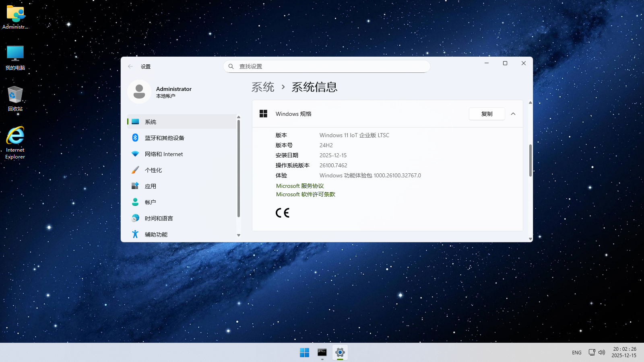This screenshot has width=644, height=362.
Task: Click the 系统 monitor icon in sidebar
Action: point(135,122)
